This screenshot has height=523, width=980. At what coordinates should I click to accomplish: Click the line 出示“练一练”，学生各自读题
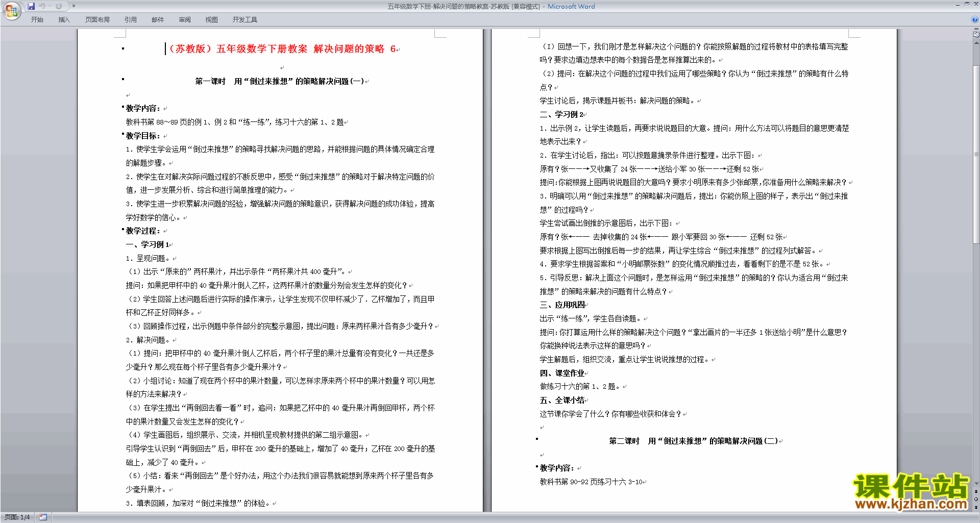(x=591, y=318)
